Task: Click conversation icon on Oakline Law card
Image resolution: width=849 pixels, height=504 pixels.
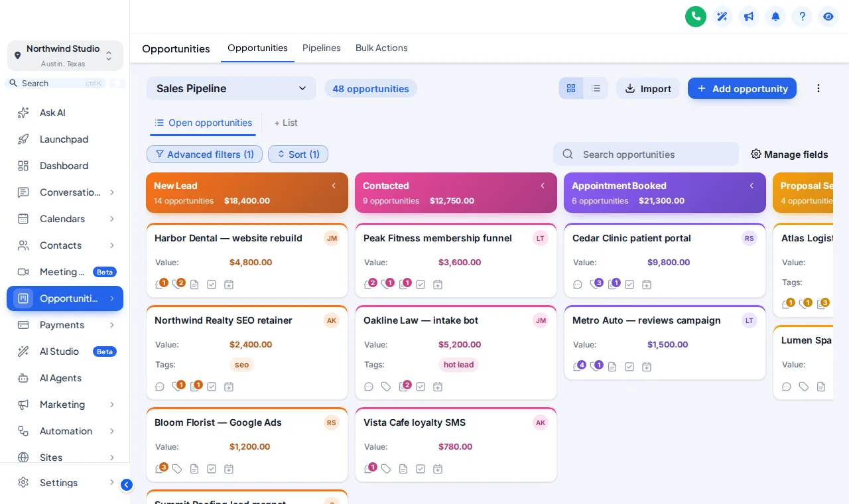Action: coord(369,387)
